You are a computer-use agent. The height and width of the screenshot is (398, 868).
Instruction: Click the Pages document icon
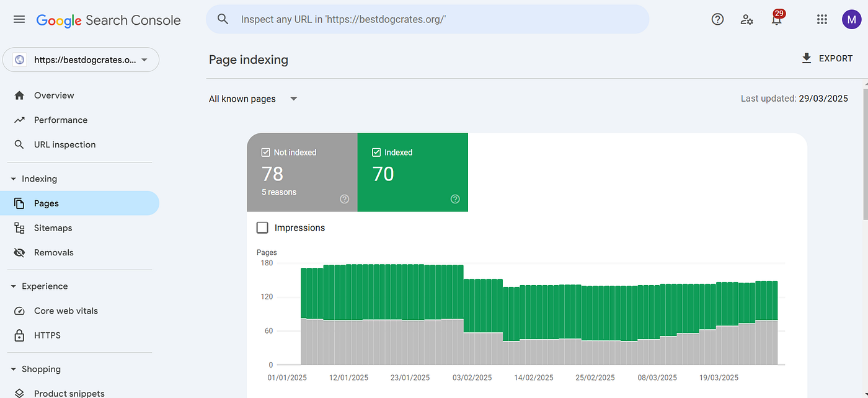click(x=19, y=203)
